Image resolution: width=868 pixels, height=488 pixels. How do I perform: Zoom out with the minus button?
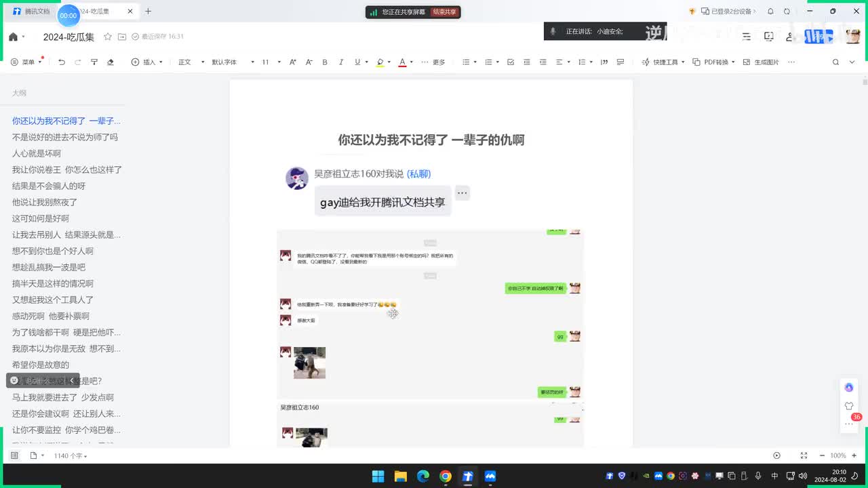(822, 455)
